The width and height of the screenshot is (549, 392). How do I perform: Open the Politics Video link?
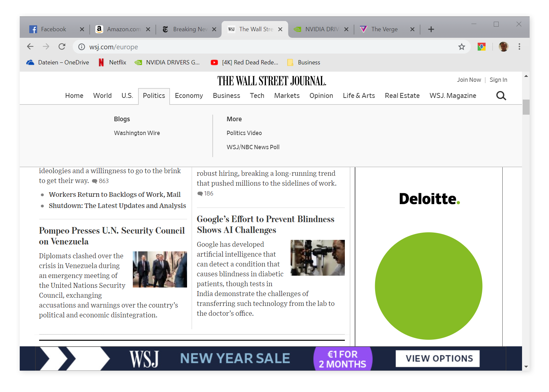coord(244,133)
